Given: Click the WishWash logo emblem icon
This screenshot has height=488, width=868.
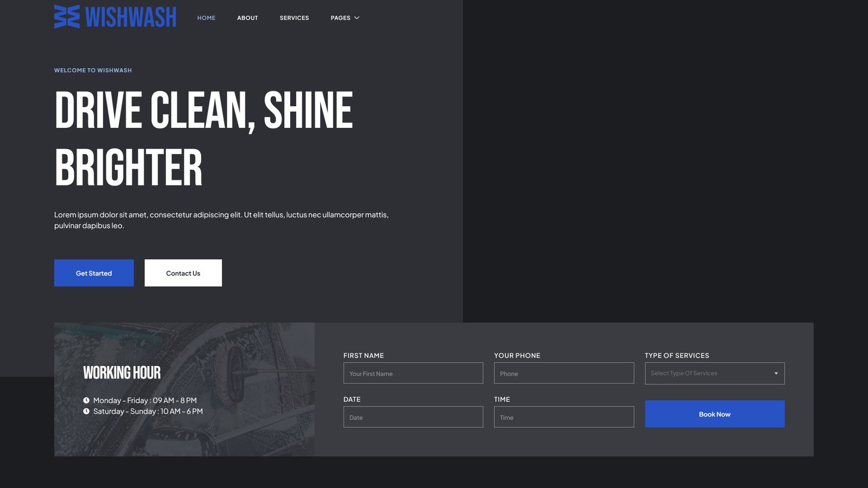Looking at the screenshot, I should [x=67, y=17].
